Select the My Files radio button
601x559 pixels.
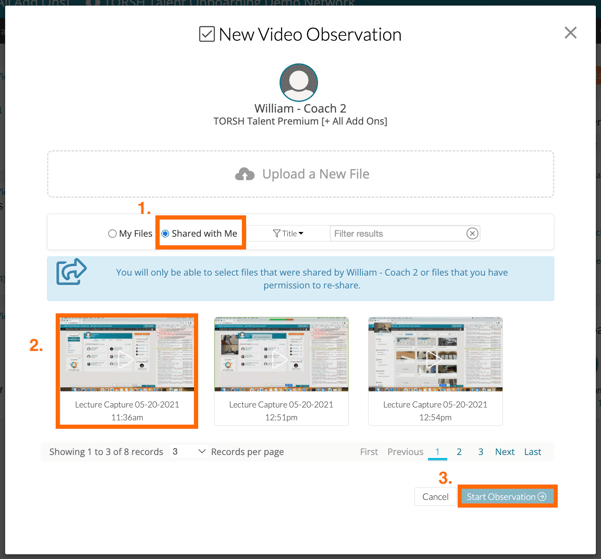point(112,234)
